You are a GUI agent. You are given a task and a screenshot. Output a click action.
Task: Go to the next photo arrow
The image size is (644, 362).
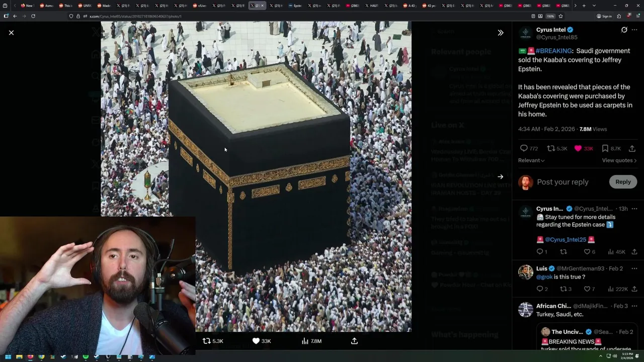pyautogui.click(x=500, y=176)
